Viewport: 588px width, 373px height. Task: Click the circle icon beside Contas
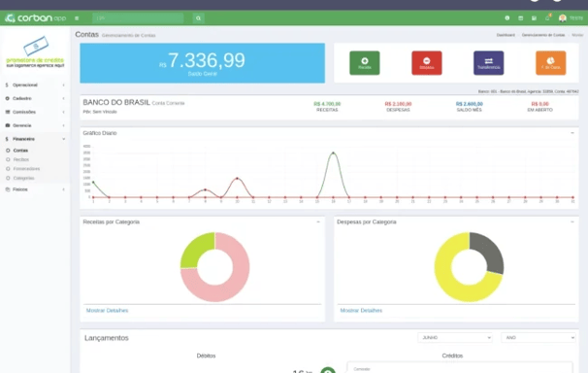[x=8, y=151]
